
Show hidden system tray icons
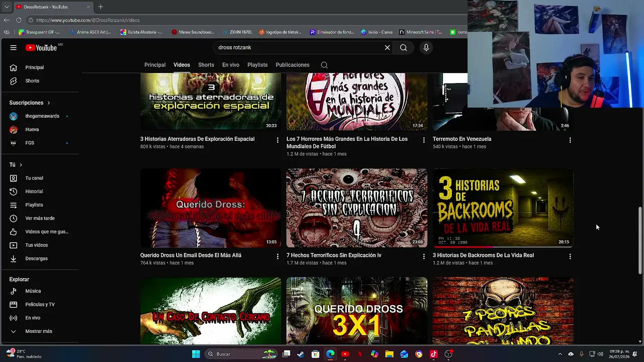tap(559, 354)
